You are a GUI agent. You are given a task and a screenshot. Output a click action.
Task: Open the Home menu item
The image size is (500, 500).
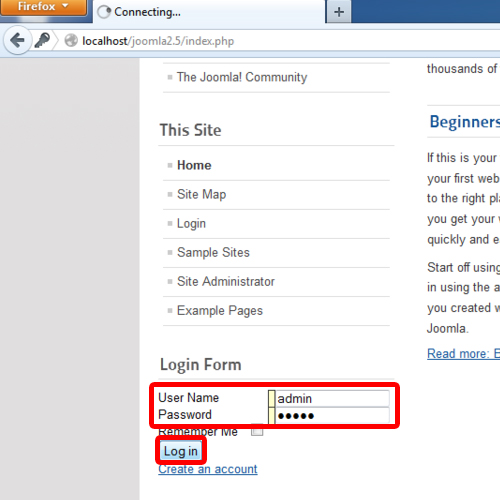[x=194, y=165]
